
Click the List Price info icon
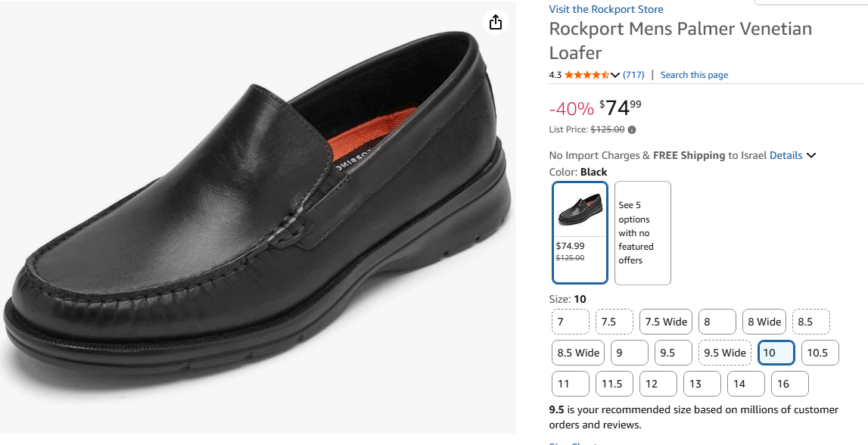tap(632, 129)
